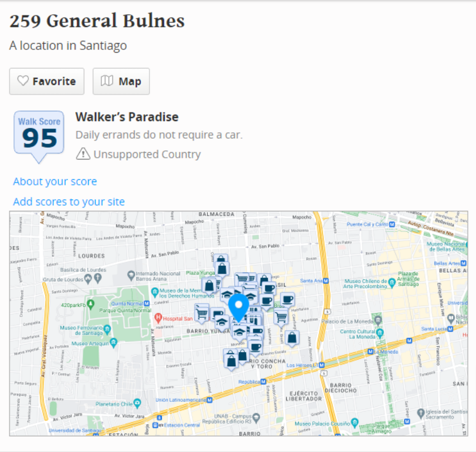
Task: Click the Puente Cal y Canto metro icon
Action: pyautogui.click(x=392, y=224)
